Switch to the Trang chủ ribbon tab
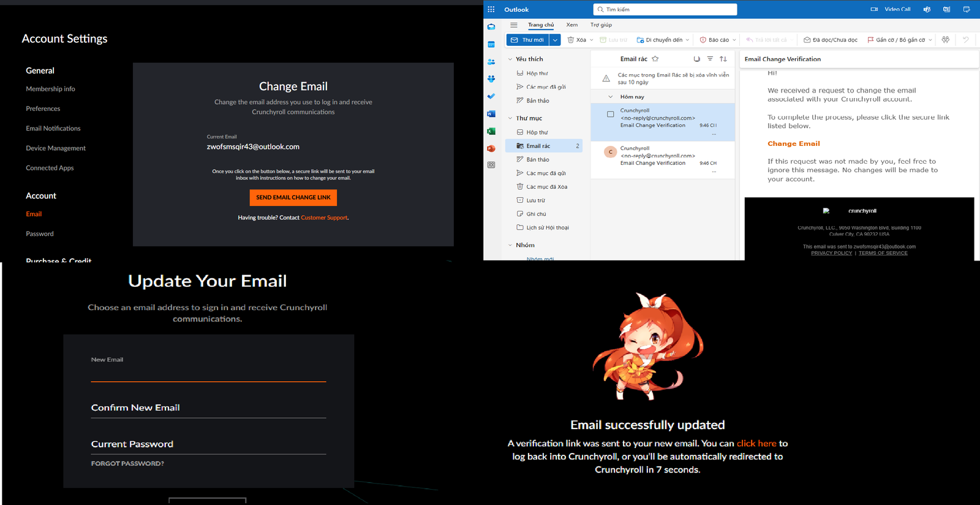Viewport: 980px width, 505px height. tap(541, 25)
